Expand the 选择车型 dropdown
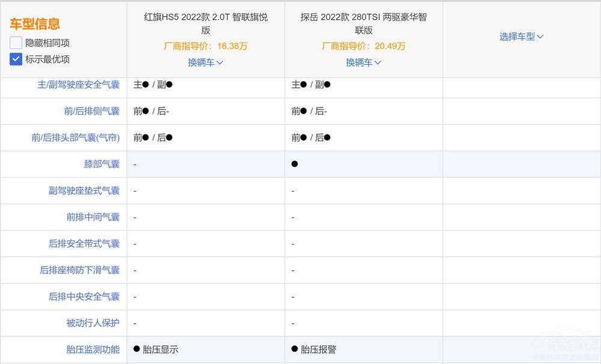This screenshot has height=364, width=601. point(521,37)
